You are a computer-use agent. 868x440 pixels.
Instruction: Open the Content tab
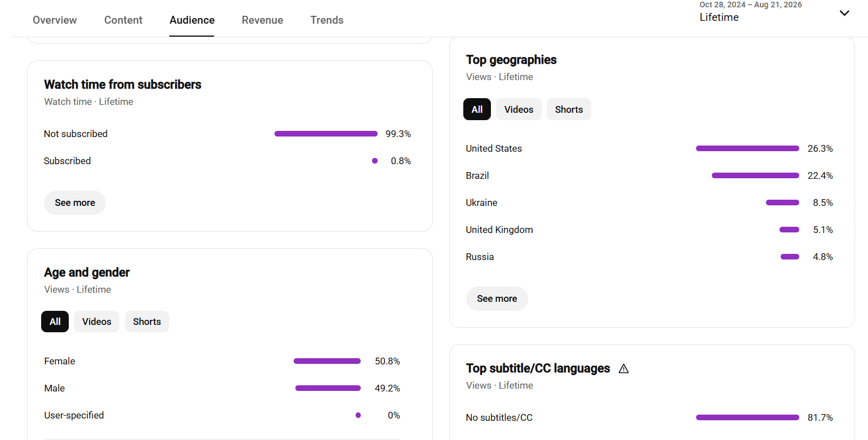pyautogui.click(x=123, y=20)
